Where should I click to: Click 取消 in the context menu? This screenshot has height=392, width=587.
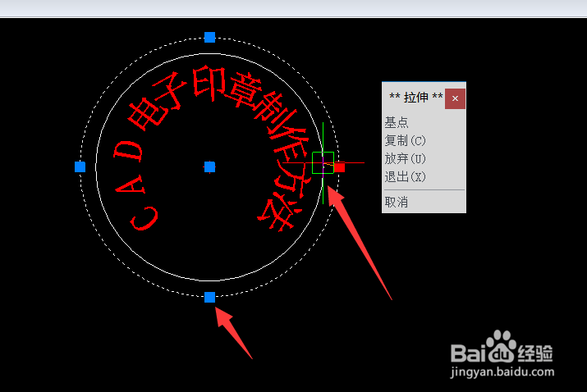pos(397,203)
